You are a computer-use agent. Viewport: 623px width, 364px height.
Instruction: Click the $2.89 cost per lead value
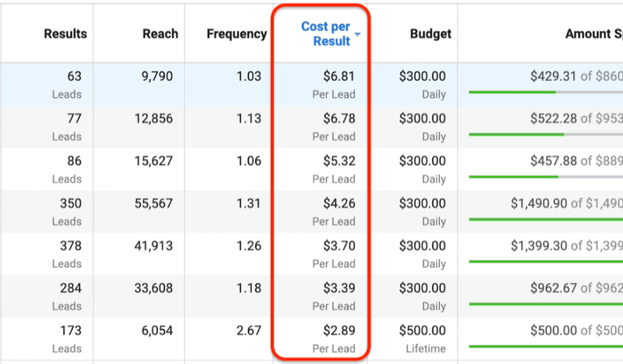coord(339,331)
